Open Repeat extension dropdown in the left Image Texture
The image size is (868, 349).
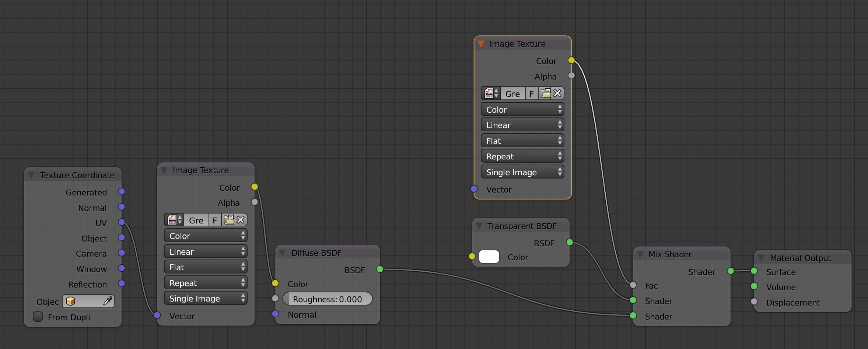(206, 283)
